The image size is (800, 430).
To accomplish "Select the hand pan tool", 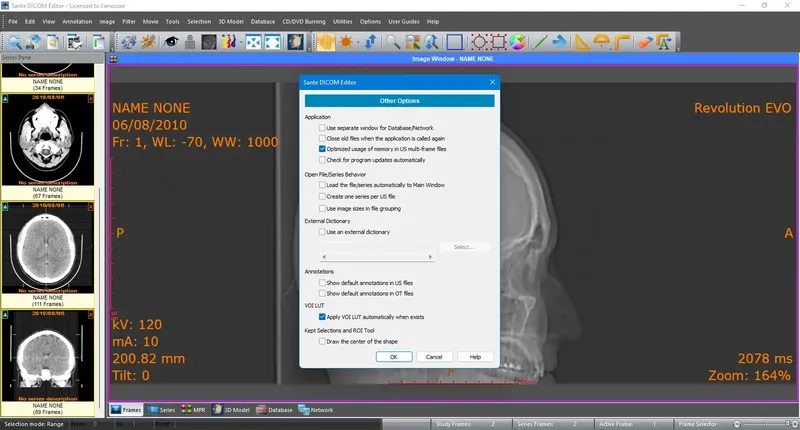I will [326, 42].
